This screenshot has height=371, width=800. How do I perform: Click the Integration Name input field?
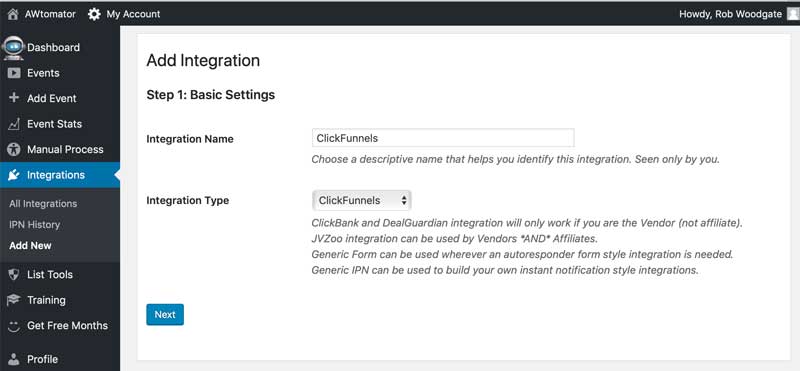(443, 138)
